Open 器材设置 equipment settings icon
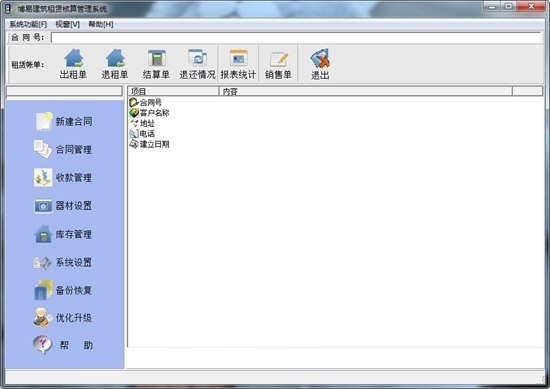550x389 pixels. tap(43, 206)
